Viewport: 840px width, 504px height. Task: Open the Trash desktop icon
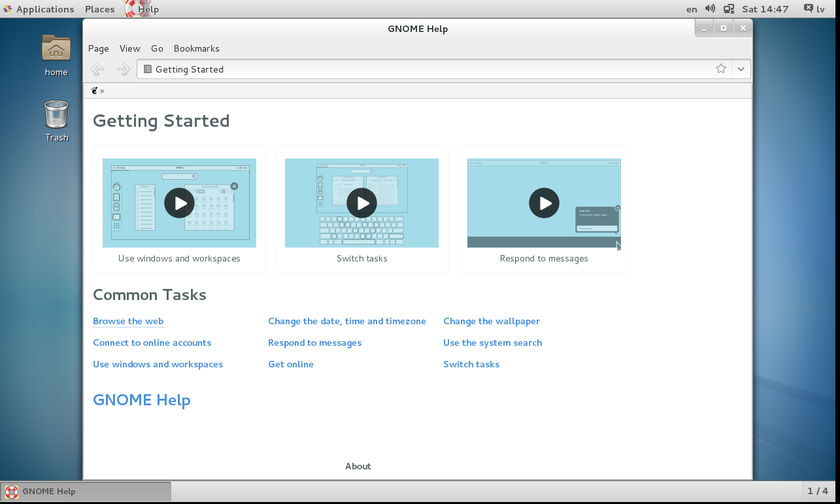pyautogui.click(x=56, y=121)
